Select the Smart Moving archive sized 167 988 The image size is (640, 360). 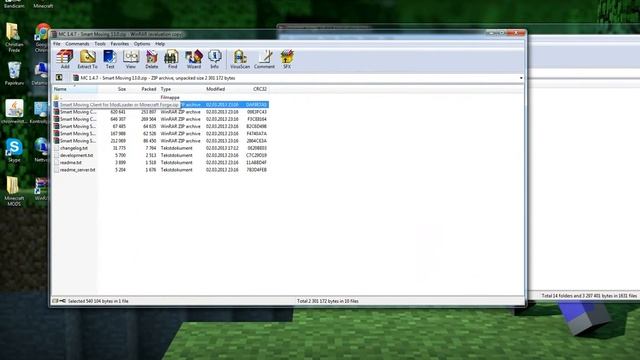click(x=160, y=133)
